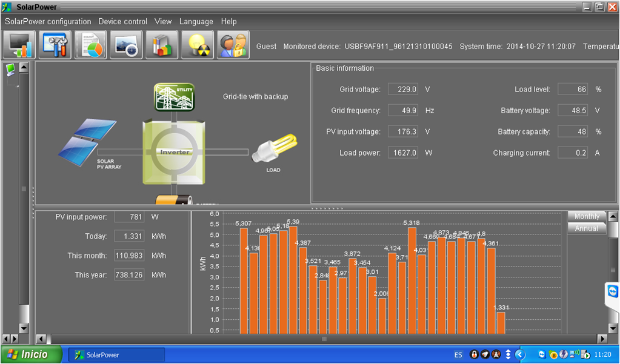Click the main horizontal scrollbar right arrow
The width and height of the screenshot is (620, 364).
pyautogui.click(x=602, y=339)
